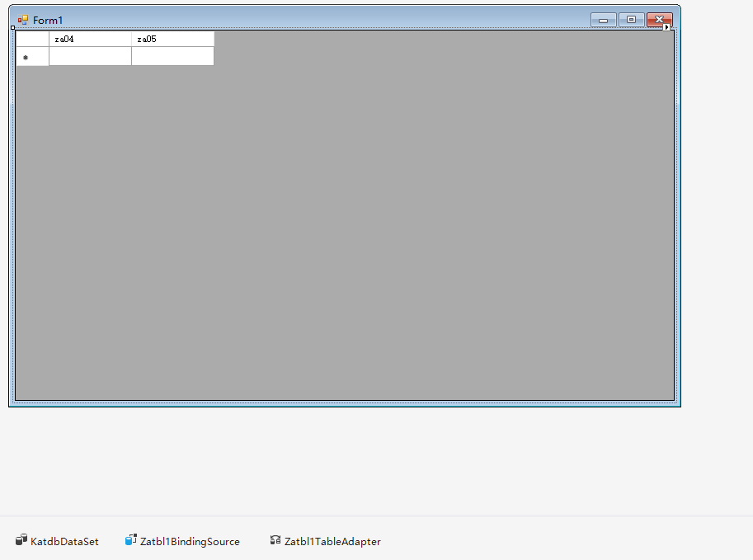Select the Zatbl1TableAdapter component icon
The image size is (753, 560).
click(x=275, y=540)
